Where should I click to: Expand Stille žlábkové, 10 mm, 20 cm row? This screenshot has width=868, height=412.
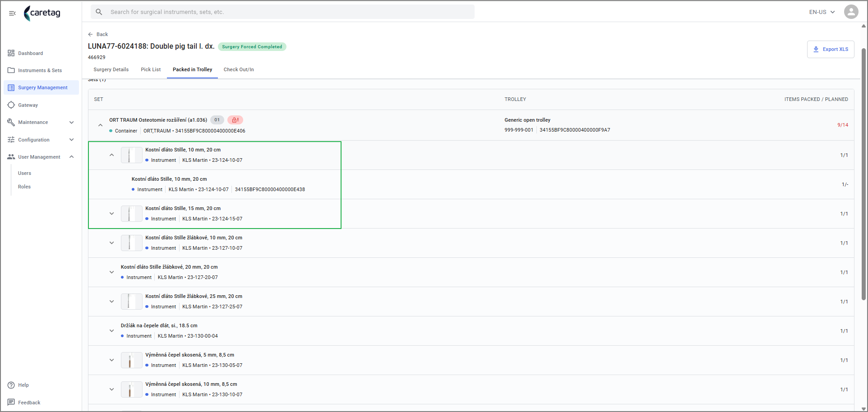point(112,243)
